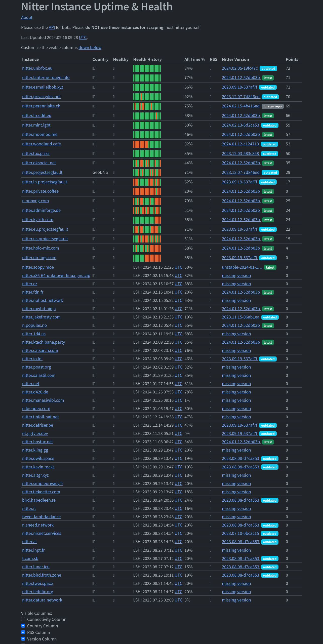Open nitter.poast.org instance

[x=36, y=367]
